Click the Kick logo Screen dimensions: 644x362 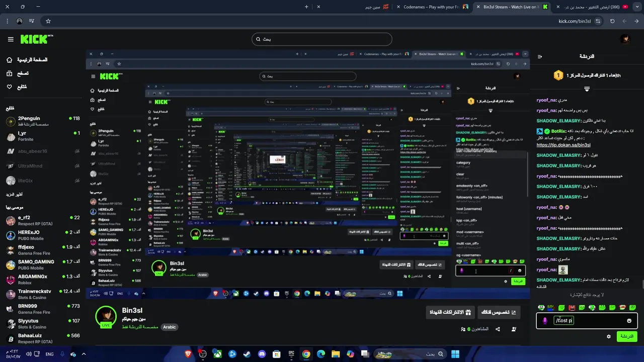tap(36, 39)
